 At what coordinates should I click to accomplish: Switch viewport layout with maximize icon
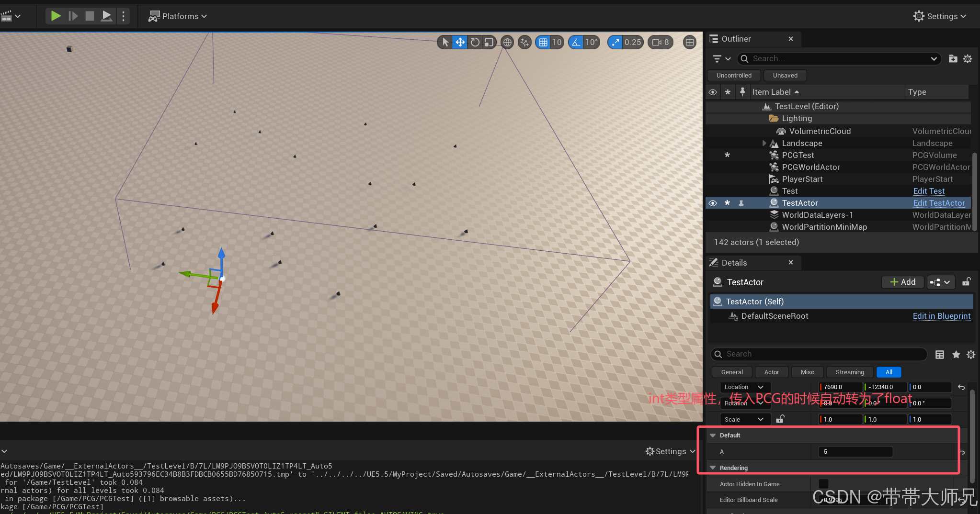click(690, 42)
